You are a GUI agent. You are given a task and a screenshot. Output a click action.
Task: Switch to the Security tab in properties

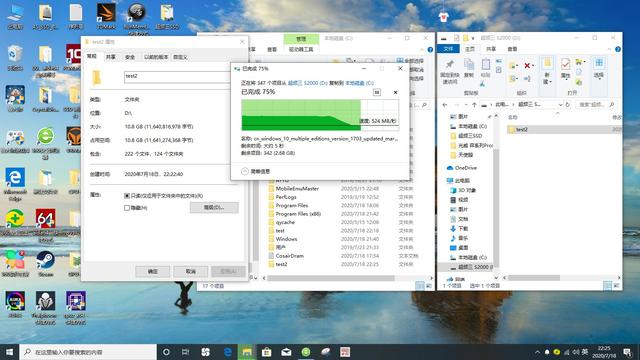[130, 57]
